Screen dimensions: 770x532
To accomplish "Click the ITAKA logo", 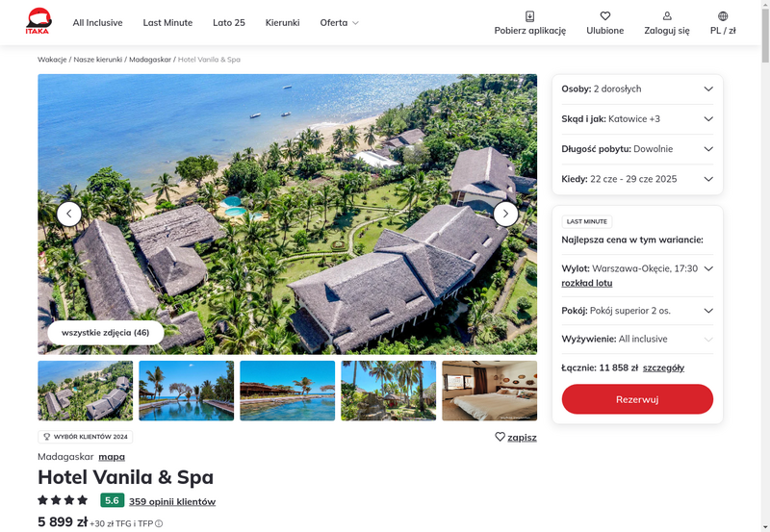I will tap(38, 21).
